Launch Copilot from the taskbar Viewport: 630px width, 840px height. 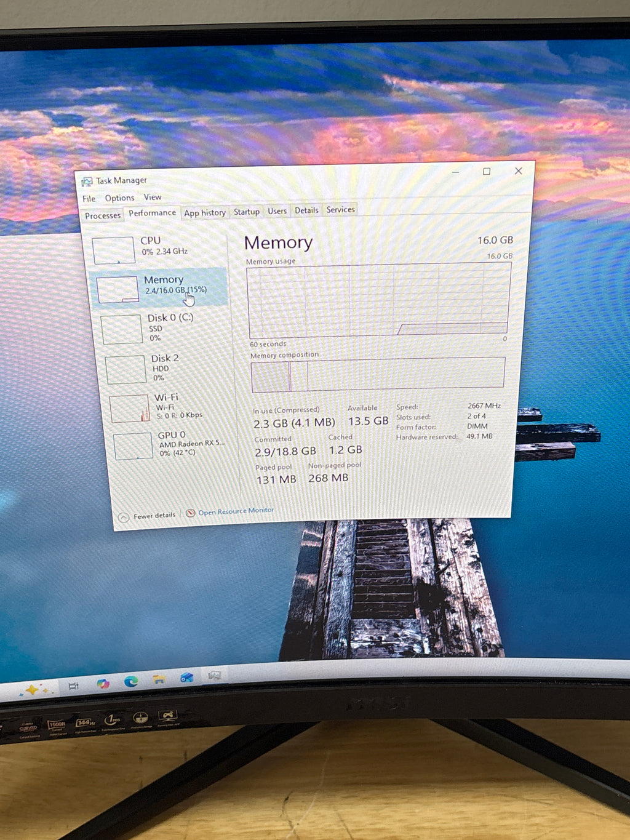tap(103, 684)
